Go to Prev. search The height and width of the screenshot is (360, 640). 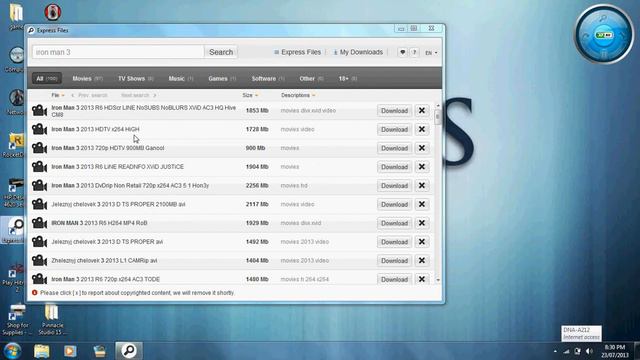[89, 95]
